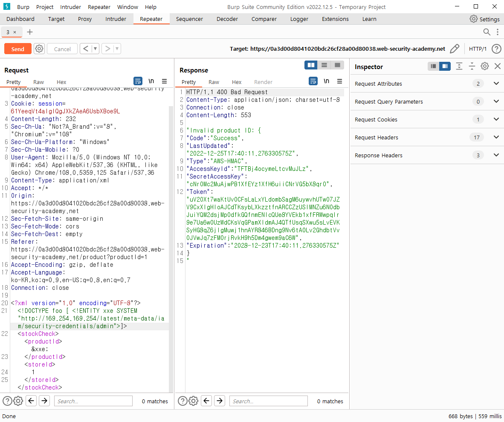
Task: Open Inspector settings gear
Action: (485, 66)
